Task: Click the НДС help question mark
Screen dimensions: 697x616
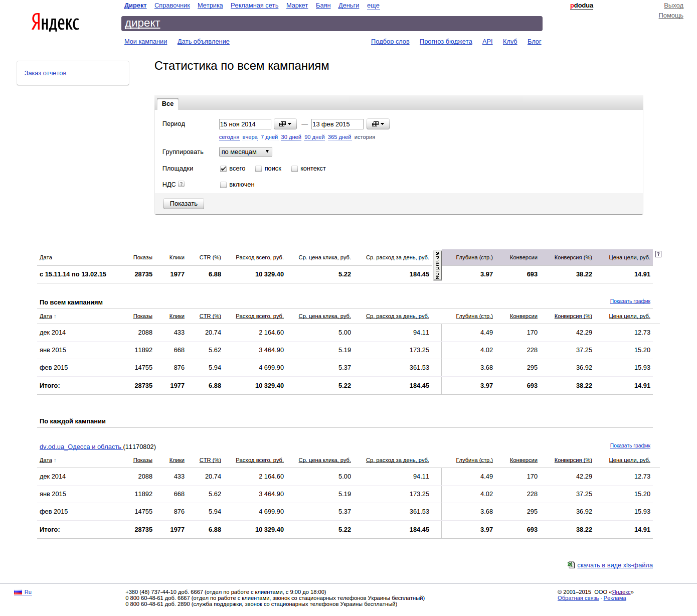Action: pos(182,184)
